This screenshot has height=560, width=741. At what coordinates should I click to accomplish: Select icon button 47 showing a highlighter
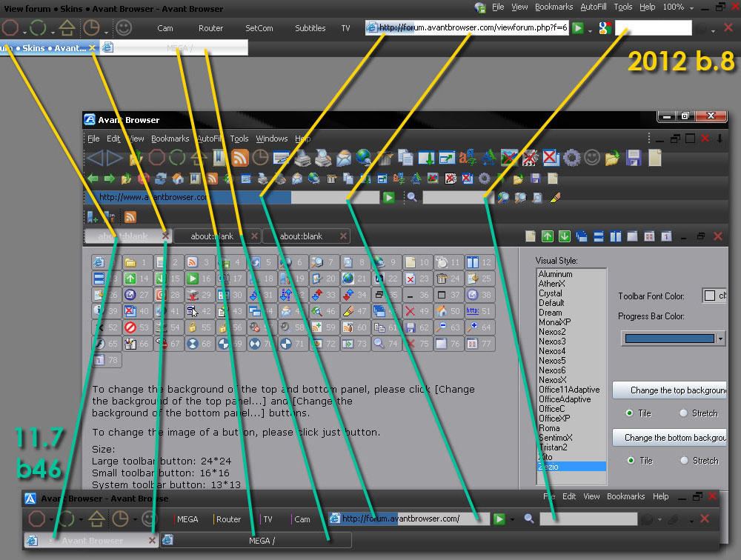355,311
